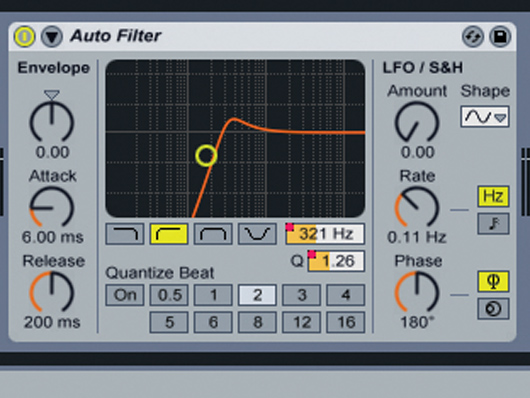530x398 pixels.
Task: Select the lowpass filter type
Action: 125,234
